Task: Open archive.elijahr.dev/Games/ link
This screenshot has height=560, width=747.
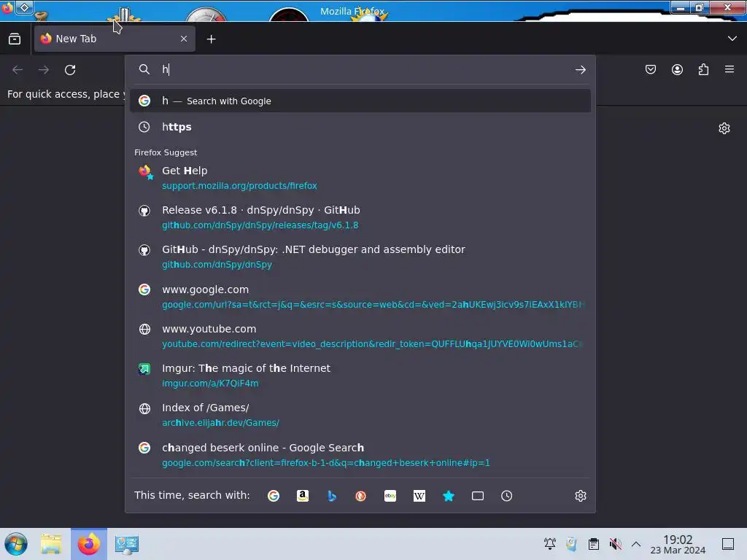Action: 220,423
